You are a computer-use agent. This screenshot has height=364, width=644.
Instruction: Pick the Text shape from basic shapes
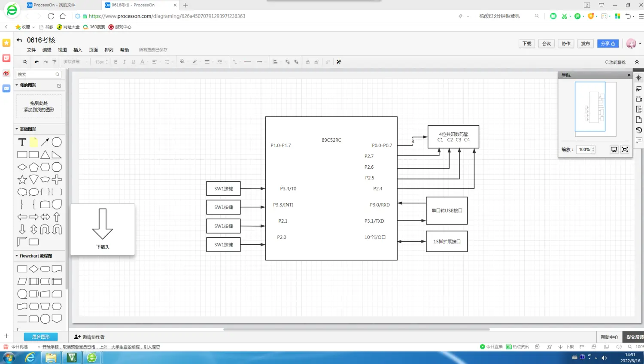click(x=22, y=142)
